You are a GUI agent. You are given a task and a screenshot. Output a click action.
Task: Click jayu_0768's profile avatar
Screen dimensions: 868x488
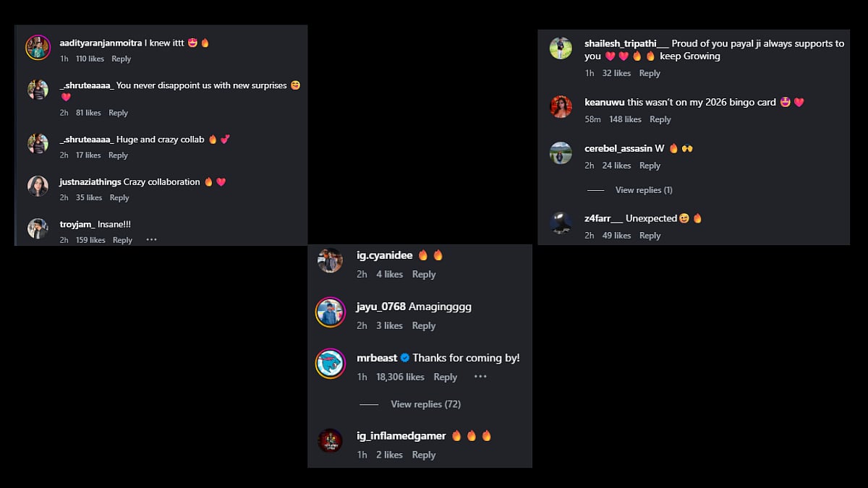tap(330, 312)
